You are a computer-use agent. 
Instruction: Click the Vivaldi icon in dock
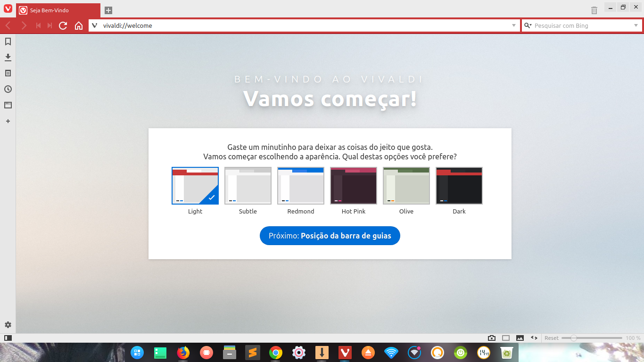(x=345, y=353)
